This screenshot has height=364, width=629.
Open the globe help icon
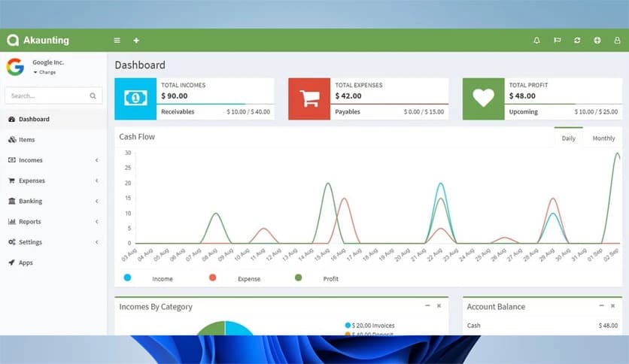pos(597,40)
